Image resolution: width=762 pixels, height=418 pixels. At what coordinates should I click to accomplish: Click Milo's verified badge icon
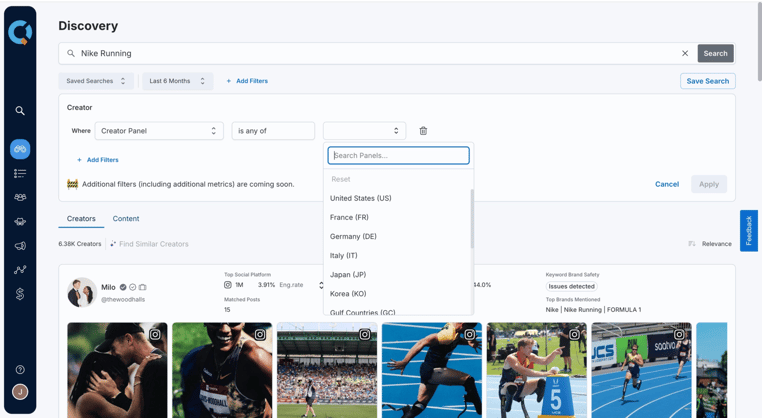[123, 287]
